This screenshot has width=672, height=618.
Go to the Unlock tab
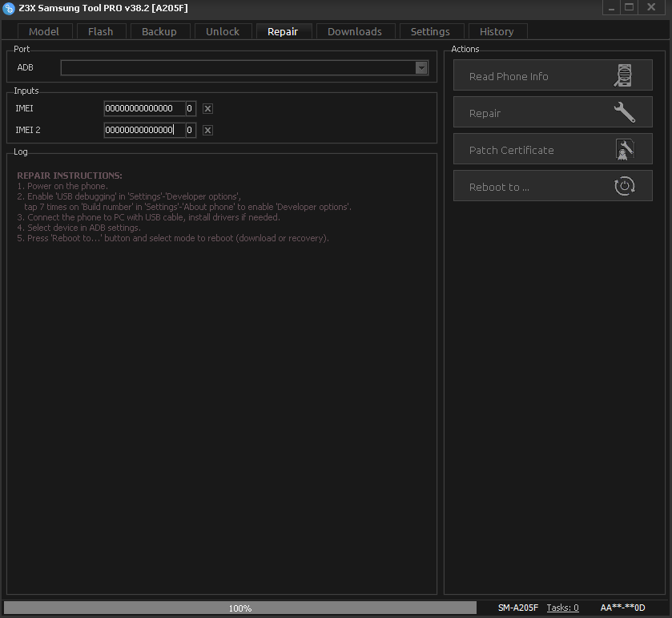[x=223, y=32]
